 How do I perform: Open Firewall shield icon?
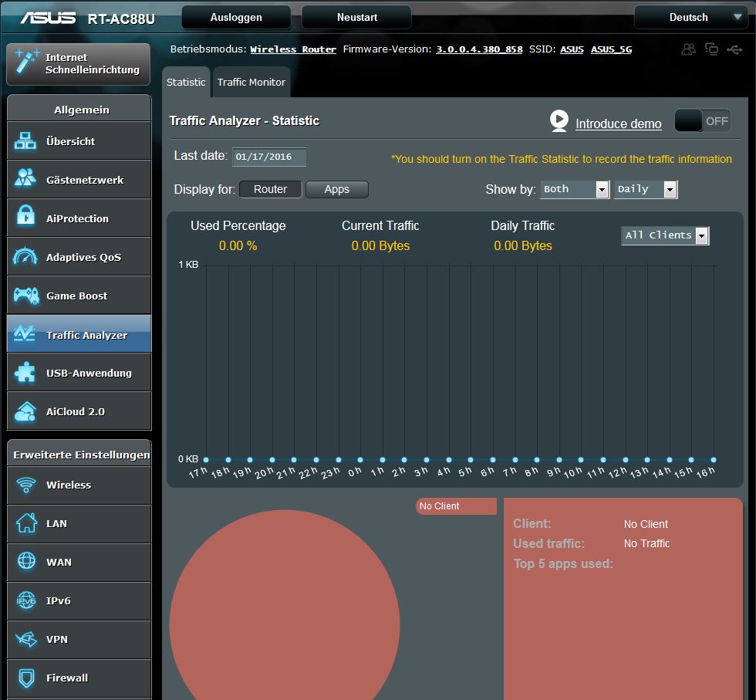pos(26,678)
